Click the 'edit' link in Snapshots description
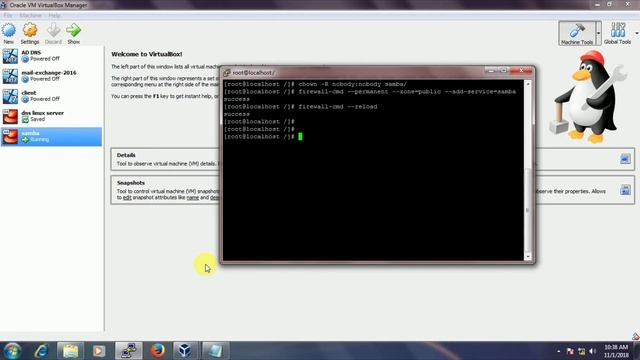 pyautogui.click(x=127, y=198)
